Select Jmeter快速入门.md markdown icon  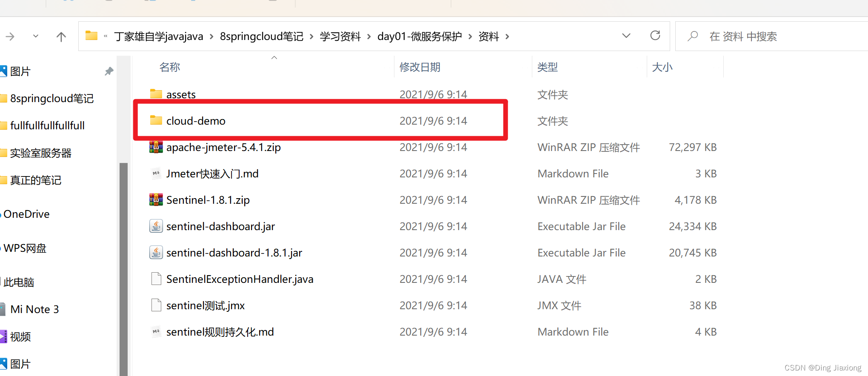156,174
